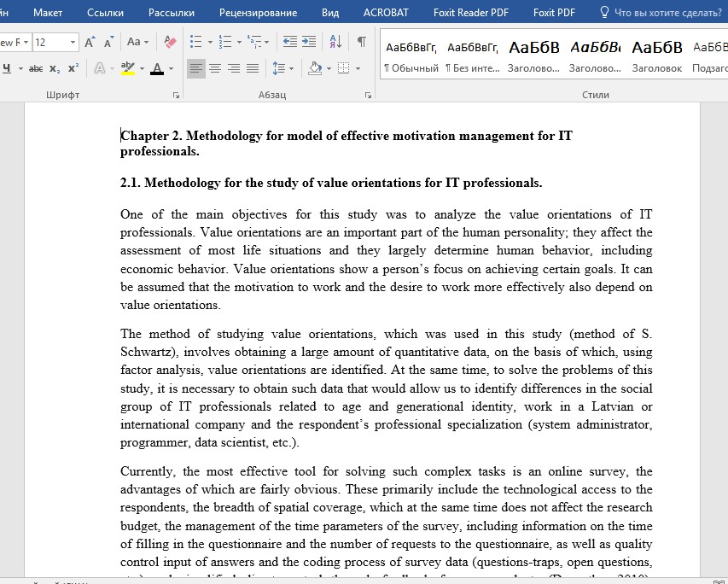Justify paragraph text
Image resolution: width=728 pixels, height=584 pixels.
[253, 69]
